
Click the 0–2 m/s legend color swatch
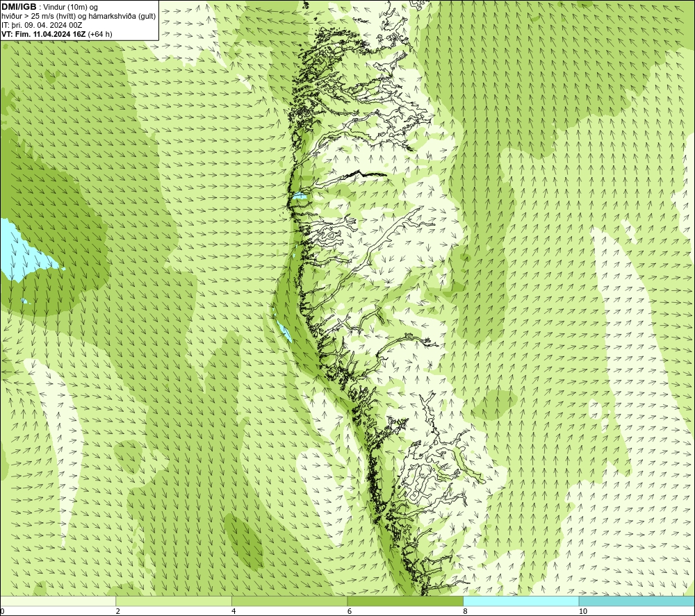58,601
